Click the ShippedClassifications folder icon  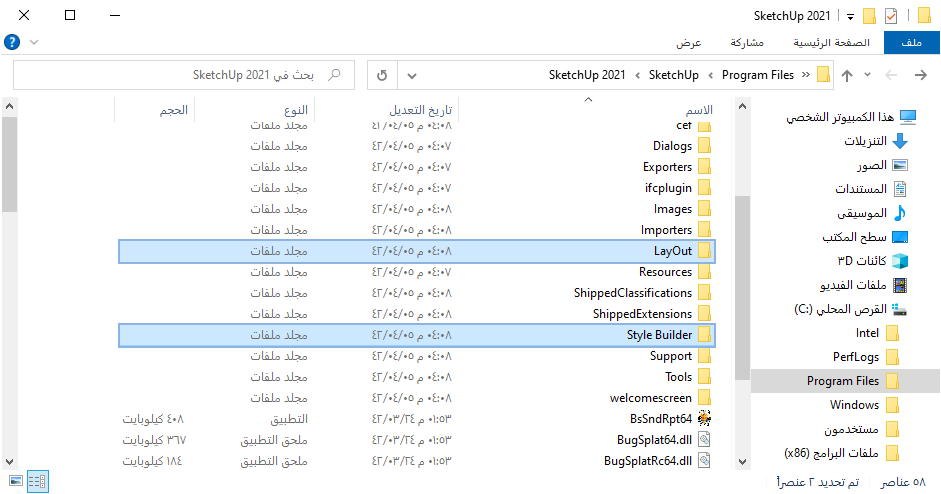point(705,293)
